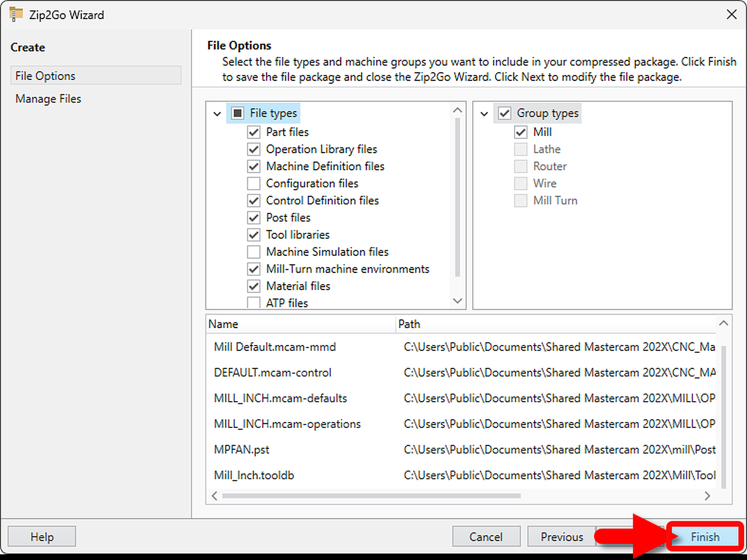Uncheck the Material files checkbox
This screenshot has height=560, width=747.
pyautogui.click(x=254, y=286)
